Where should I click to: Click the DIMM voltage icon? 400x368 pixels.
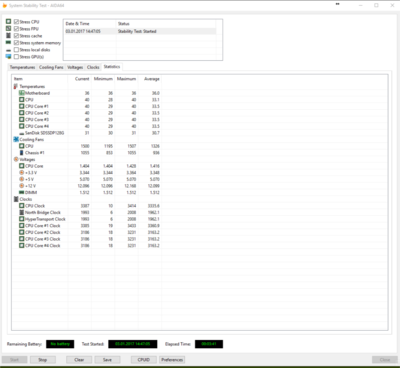22,193
